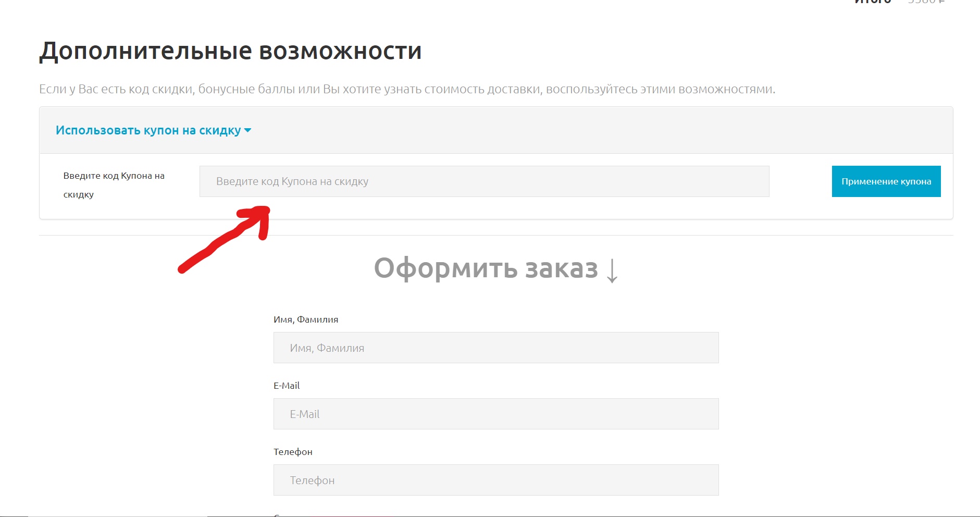The image size is (980, 517).
Task: Click the down arrow after 'Оформить заказ'
Action: (x=612, y=270)
